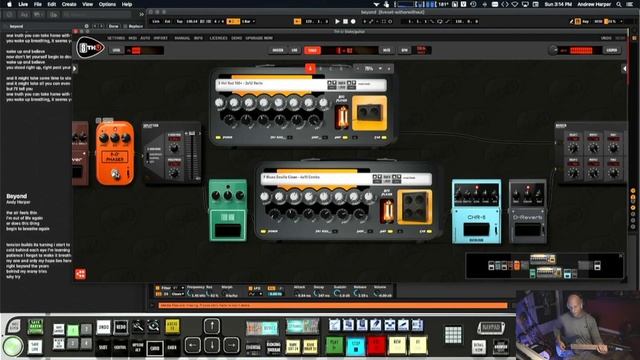Open the 75% zoom dropdown arrow
This screenshot has width=640, height=360.
pos(380,69)
